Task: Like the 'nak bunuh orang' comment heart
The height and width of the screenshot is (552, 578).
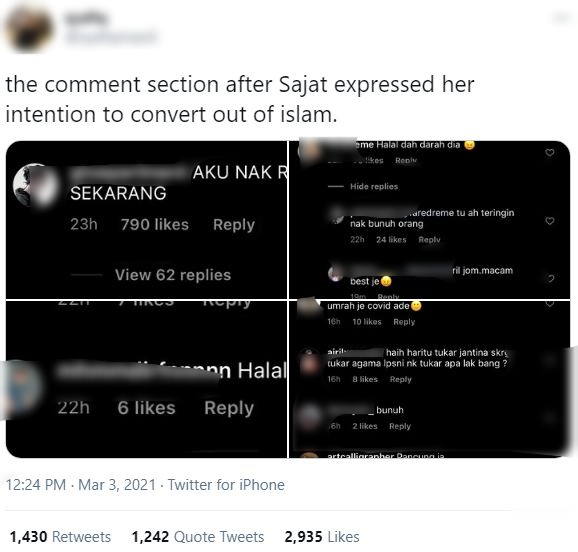Action: [x=550, y=221]
